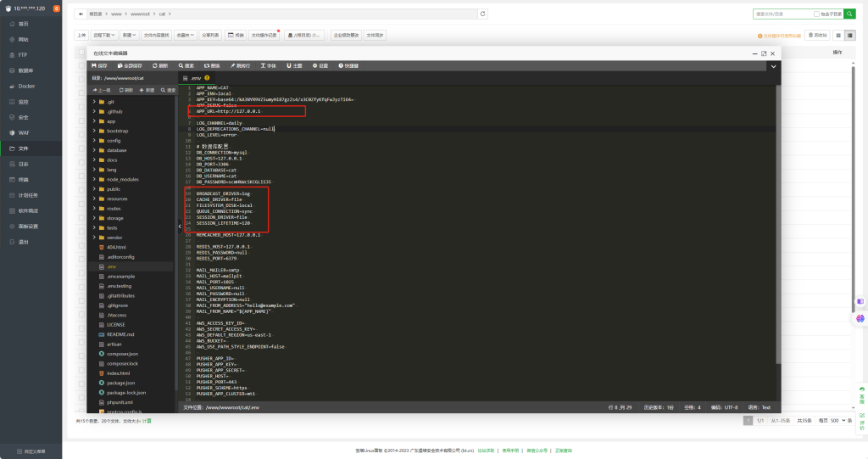Open 替换 in the editor toolbar
This screenshot has height=459, width=868.
(x=212, y=65)
